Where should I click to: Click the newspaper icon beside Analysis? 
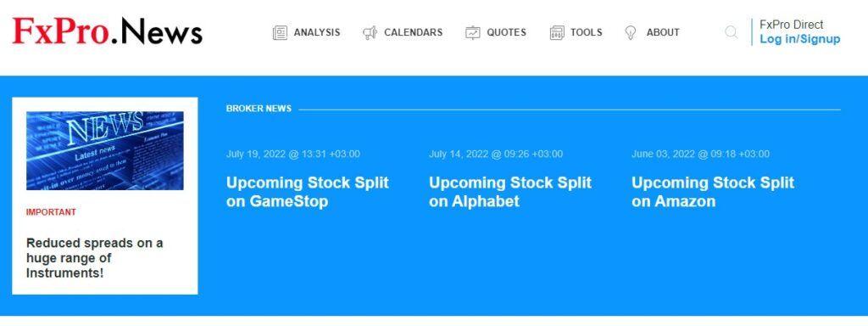280,33
